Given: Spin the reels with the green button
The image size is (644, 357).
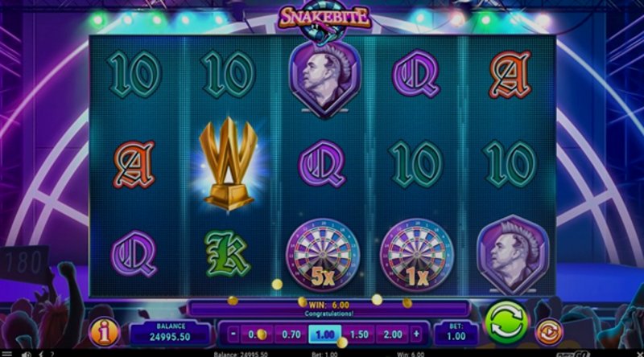Looking at the screenshot, I should click(x=506, y=322).
